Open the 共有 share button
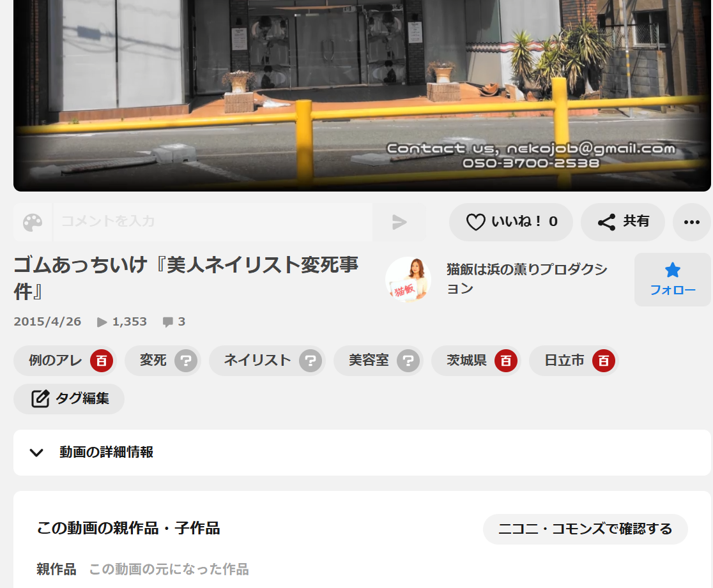Screen dimensions: 713x588 tap(623, 222)
